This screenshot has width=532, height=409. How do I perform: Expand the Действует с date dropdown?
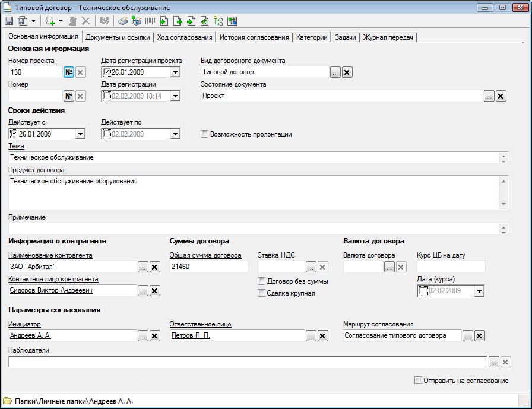80,134
